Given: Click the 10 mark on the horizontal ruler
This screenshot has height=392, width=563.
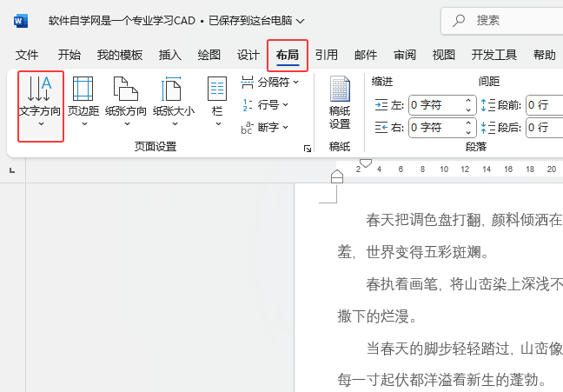Looking at the screenshot, I should pyautogui.click(x=444, y=169).
